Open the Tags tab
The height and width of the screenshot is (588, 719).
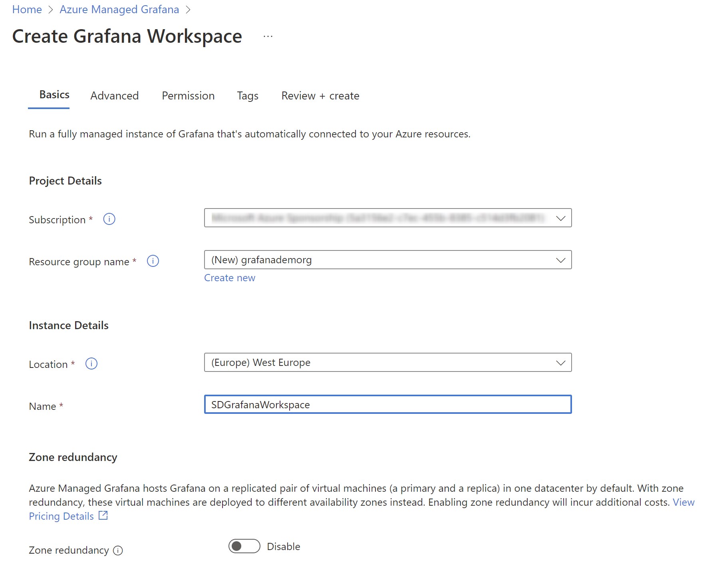pyautogui.click(x=247, y=96)
